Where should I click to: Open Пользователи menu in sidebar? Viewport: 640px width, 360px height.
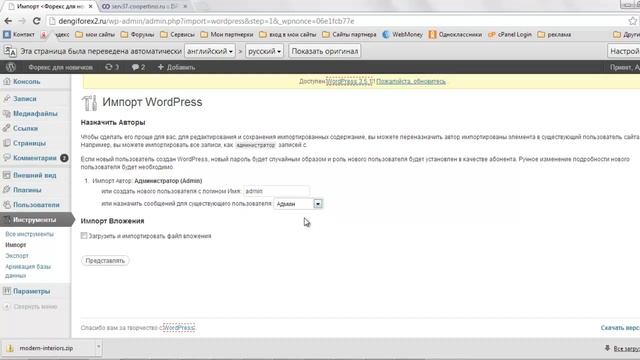(x=35, y=205)
